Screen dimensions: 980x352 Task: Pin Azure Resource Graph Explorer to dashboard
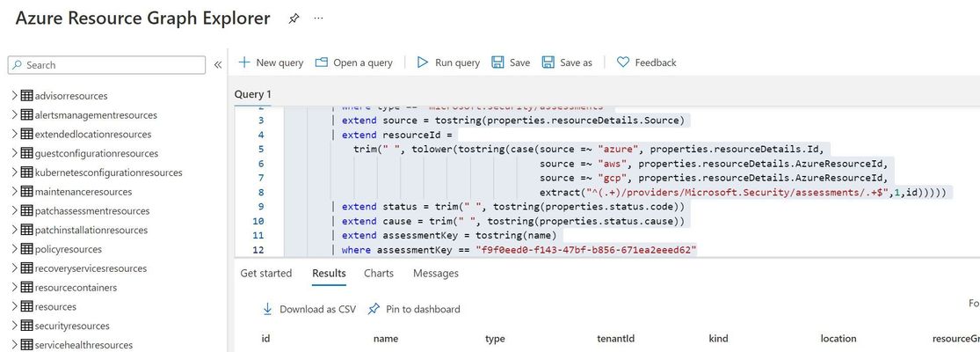294,18
